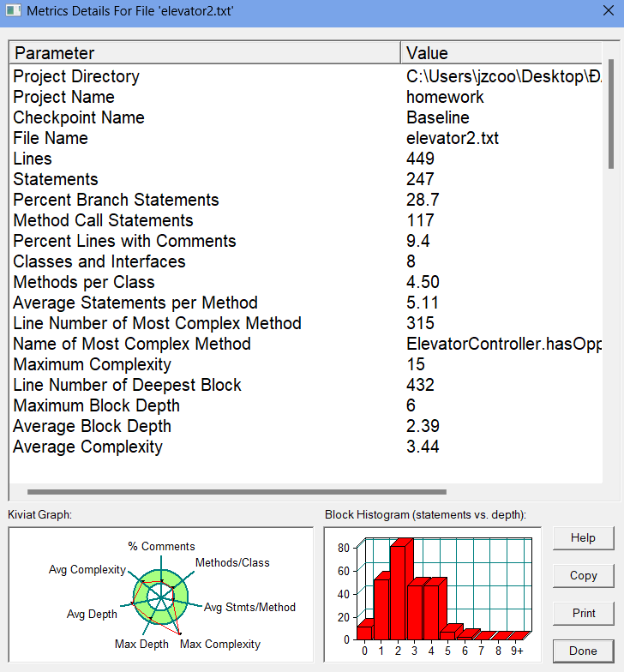This screenshot has width=624, height=672.
Task: Select the Average Complexity row
Action: coord(306,447)
